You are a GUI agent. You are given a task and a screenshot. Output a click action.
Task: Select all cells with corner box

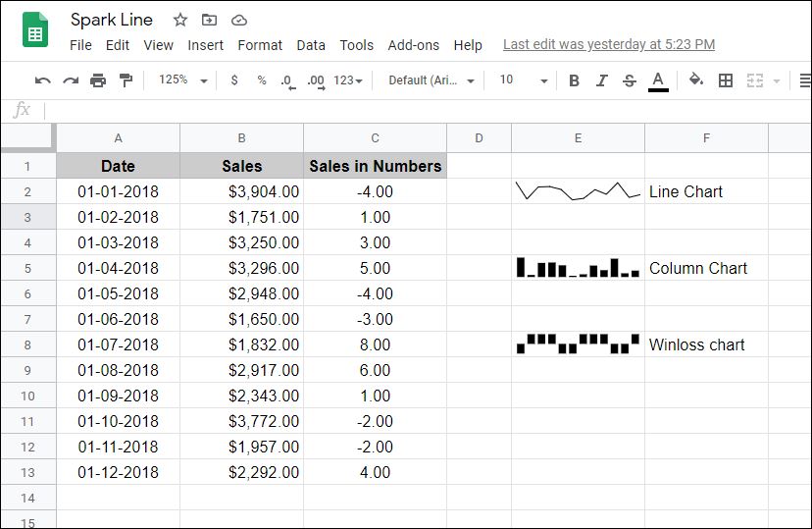pyautogui.click(x=28, y=137)
